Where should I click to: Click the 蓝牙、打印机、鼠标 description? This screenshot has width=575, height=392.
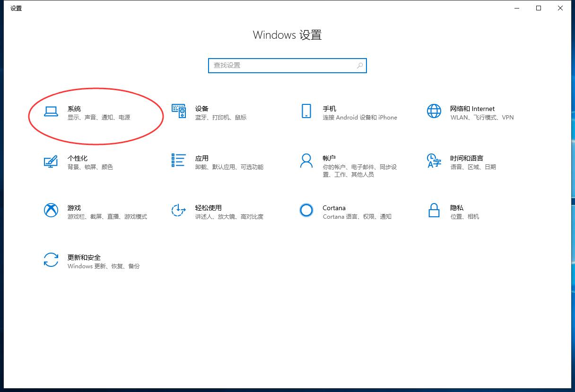tap(221, 118)
